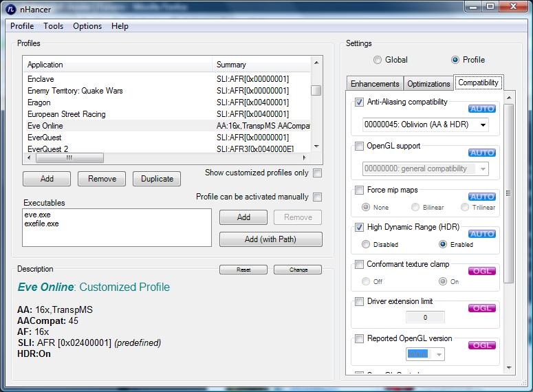The width and height of the screenshot is (533, 392).
Task: Select the Global settings radio button
Action: coord(378,60)
